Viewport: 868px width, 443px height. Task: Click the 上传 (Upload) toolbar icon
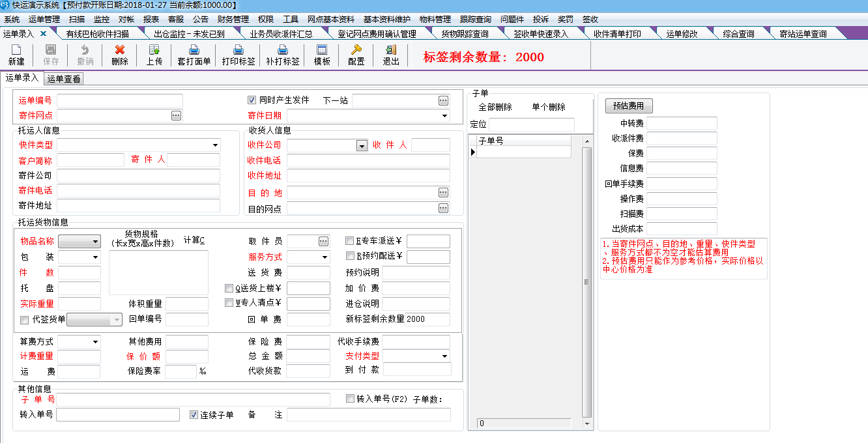154,50
